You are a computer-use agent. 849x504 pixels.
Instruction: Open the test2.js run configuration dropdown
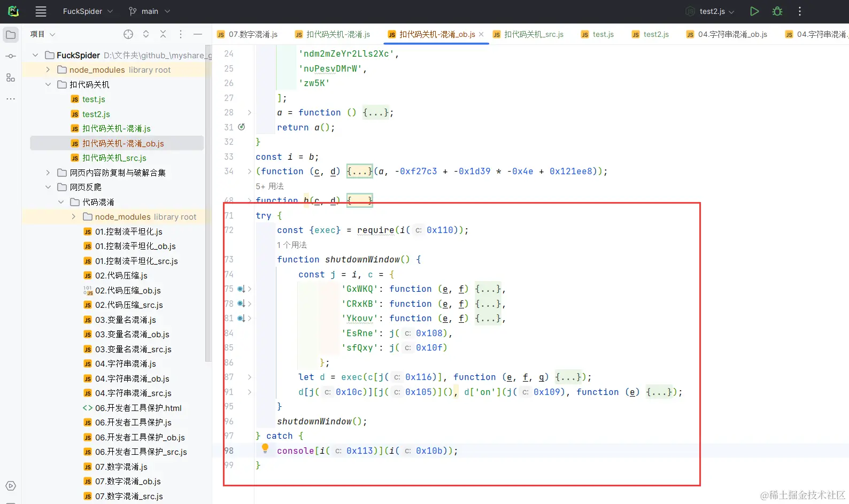point(711,11)
